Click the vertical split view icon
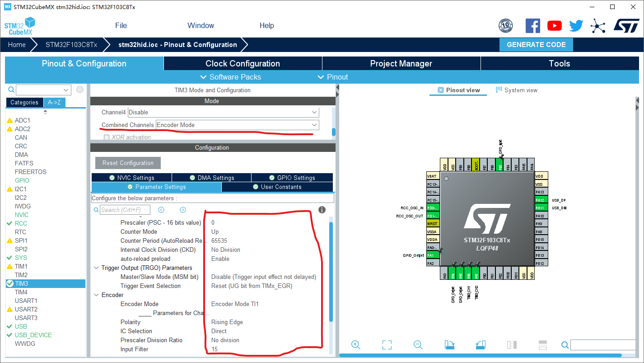The image size is (644, 363). pyautogui.click(x=512, y=345)
